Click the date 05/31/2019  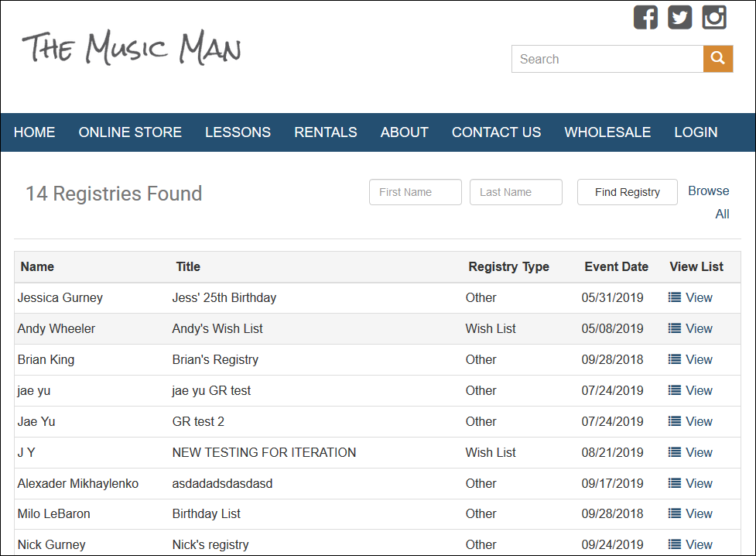[612, 297]
